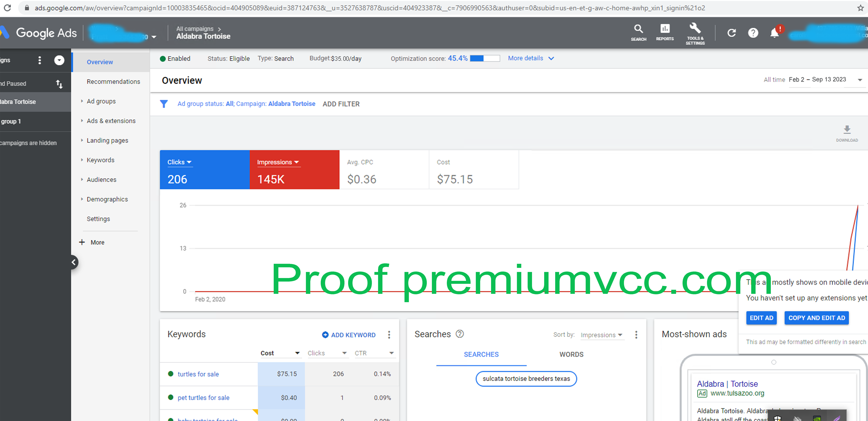The width and height of the screenshot is (868, 421).
Task: Go to All campaigns breadcrumb
Action: pyautogui.click(x=195, y=29)
